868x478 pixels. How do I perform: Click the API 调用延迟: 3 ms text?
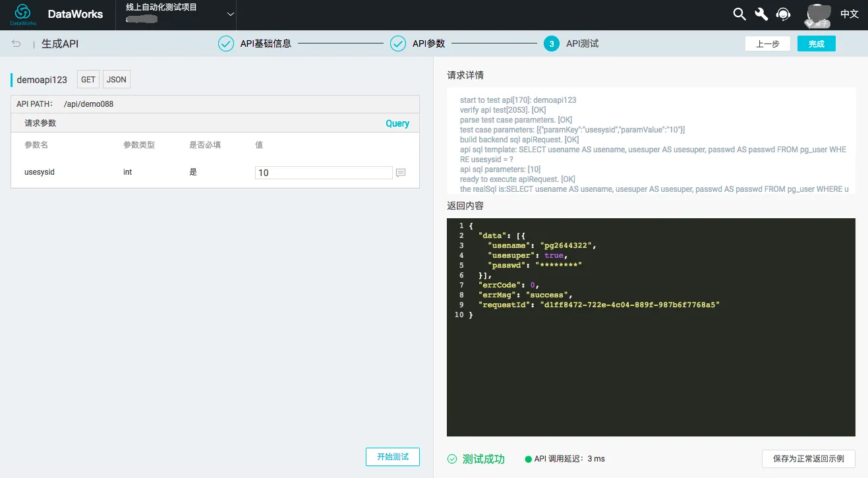coord(569,459)
